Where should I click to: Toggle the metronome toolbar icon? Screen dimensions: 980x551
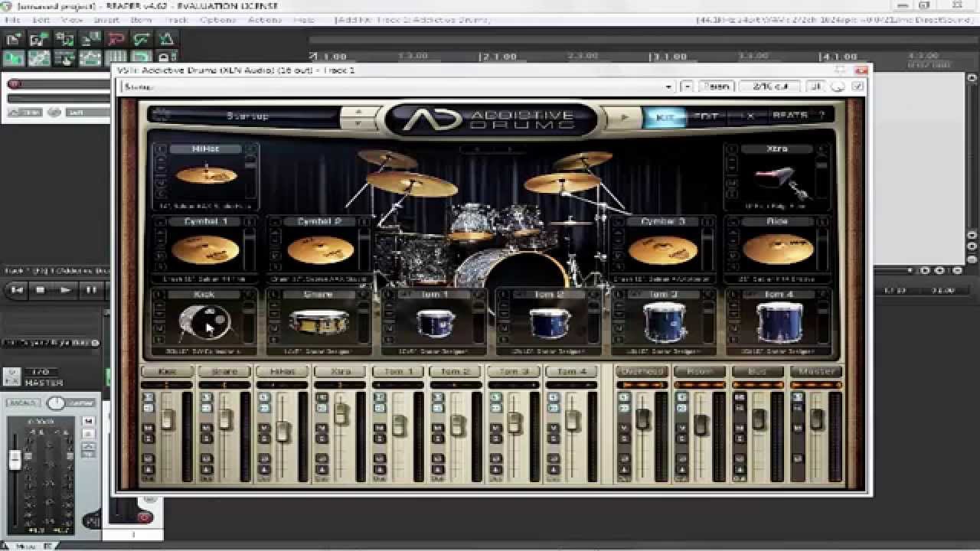(165, 39)
